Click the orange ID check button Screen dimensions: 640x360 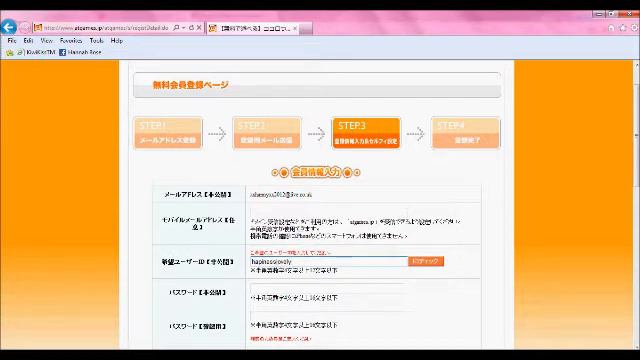pos(426,261)
